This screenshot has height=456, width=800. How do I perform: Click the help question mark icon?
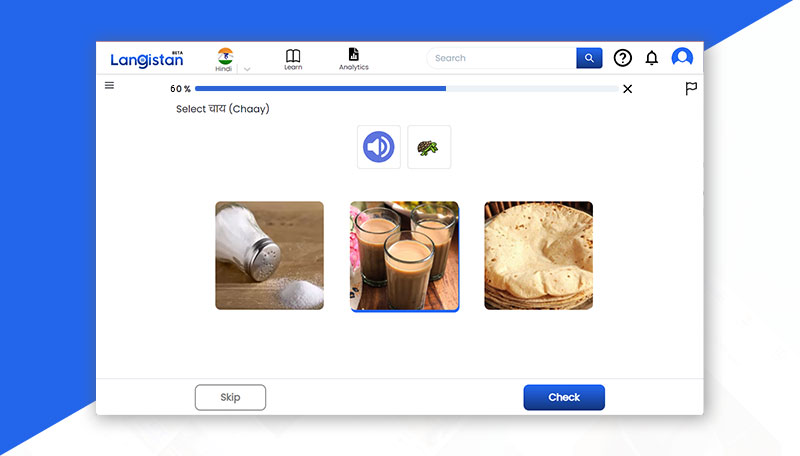[x=622, y=58]
